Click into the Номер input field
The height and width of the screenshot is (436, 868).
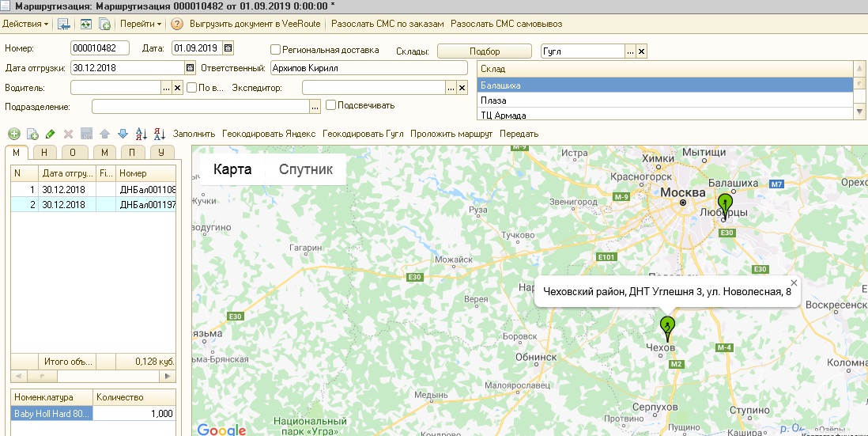click(100, 48)
